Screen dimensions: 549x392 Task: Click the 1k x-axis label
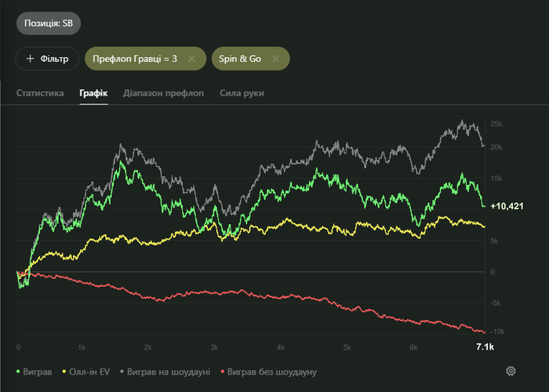click(x=82, y=347)
